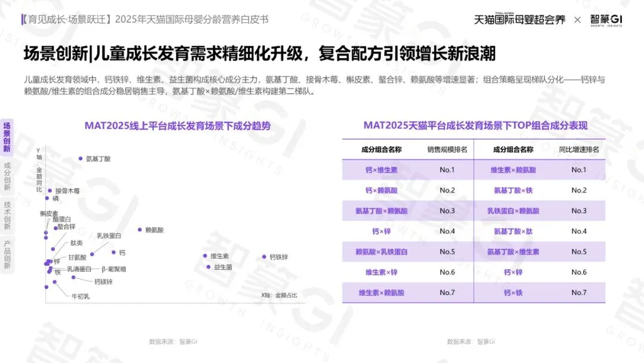Click the 同比增速排名 column header

click(x=578, y=150)
